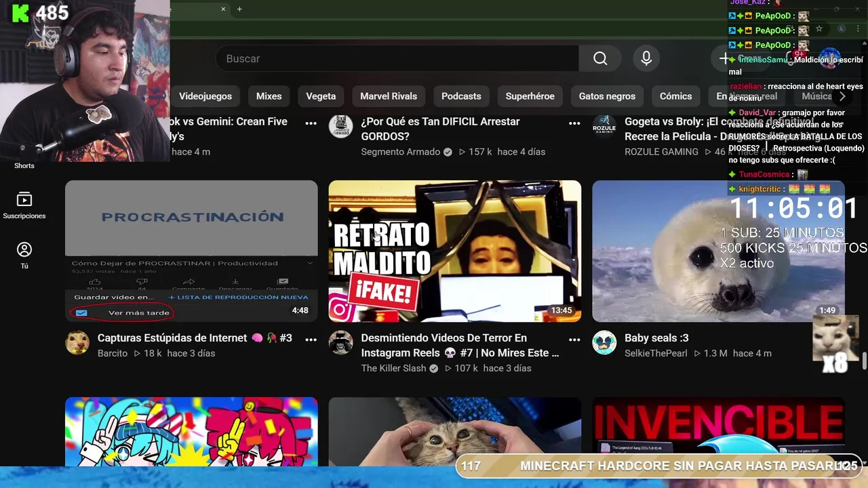Select the Gatos negros filter chip
The image size is (868, 488).
(x=607, y=96)
